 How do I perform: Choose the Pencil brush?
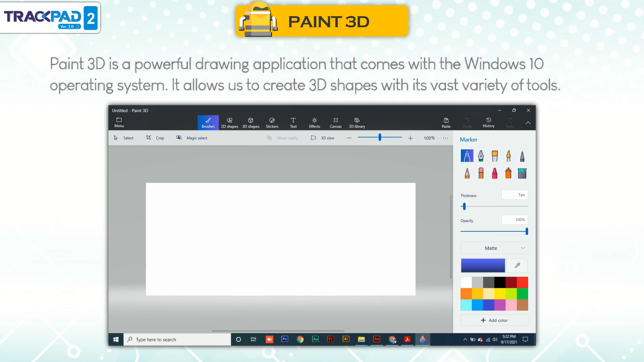[467, 173]
